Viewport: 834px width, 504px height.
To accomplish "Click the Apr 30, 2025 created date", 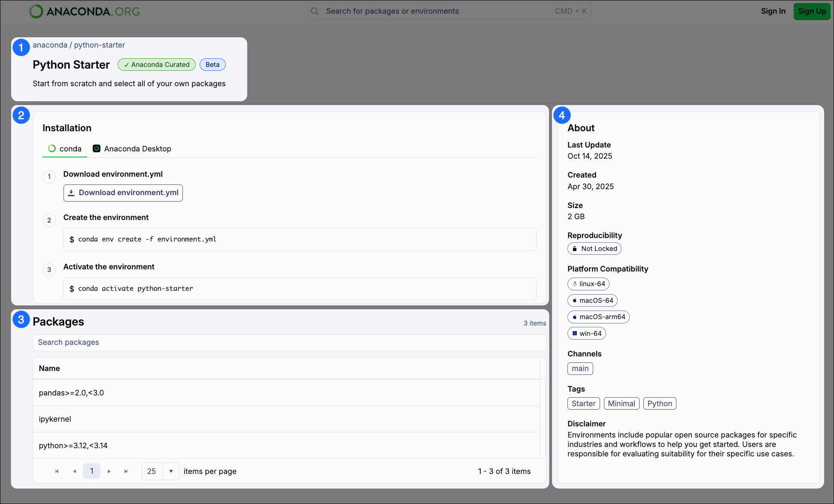I will (591, 187).
